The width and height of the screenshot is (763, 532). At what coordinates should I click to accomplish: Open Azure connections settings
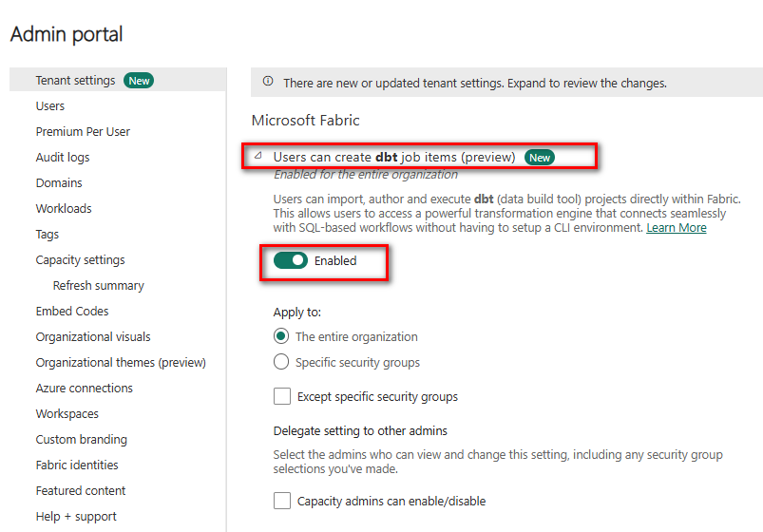pyautogui.click(x=85, y=389)
